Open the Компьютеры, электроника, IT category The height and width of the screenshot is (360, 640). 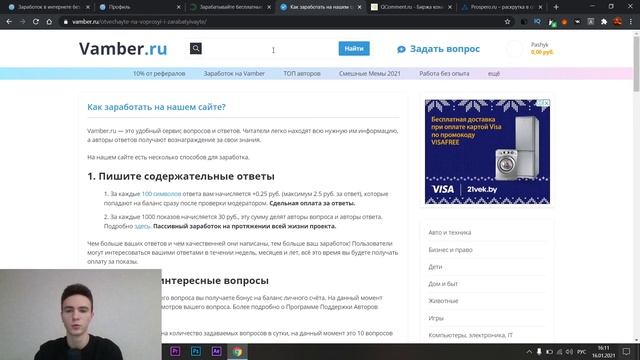470,335
